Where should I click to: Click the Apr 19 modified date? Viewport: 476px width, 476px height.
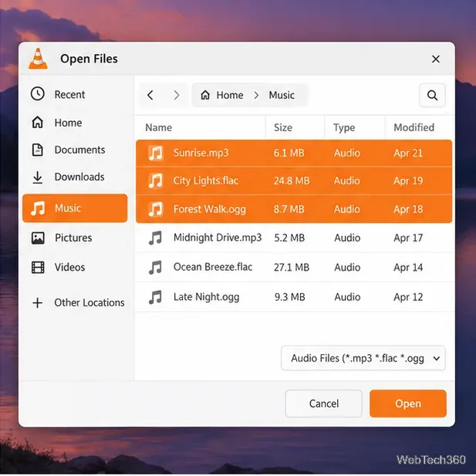pos(408,181)
